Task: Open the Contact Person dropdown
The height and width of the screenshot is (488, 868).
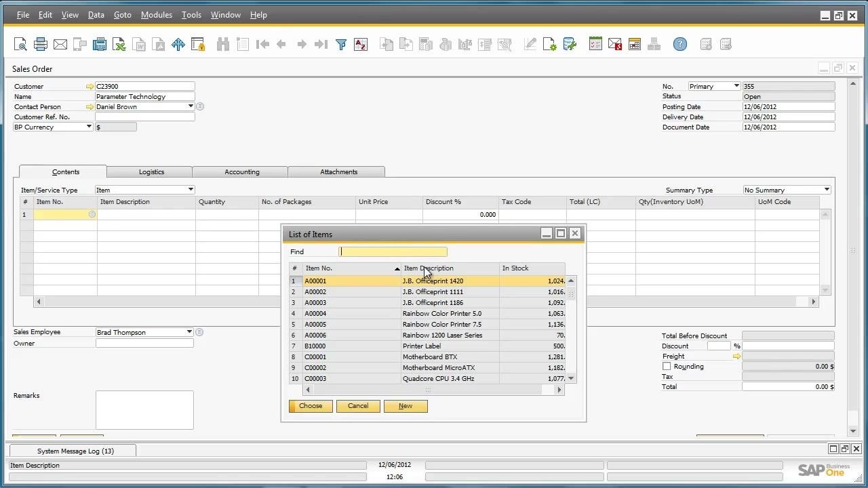Action: [191, 106]
